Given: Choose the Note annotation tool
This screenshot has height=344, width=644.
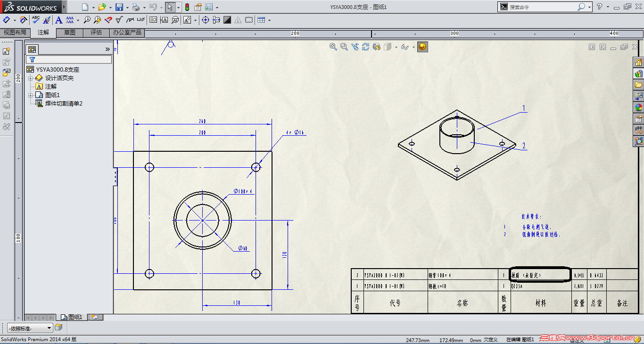Looking at the screenshot, I should click(x=58, y=20).
